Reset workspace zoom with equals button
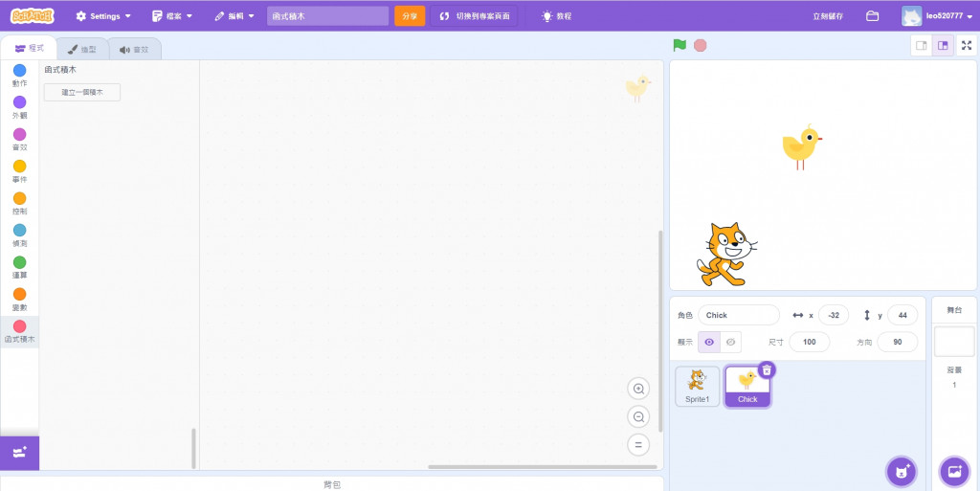Viewport: 980px width, 491px height. point(638,445)
